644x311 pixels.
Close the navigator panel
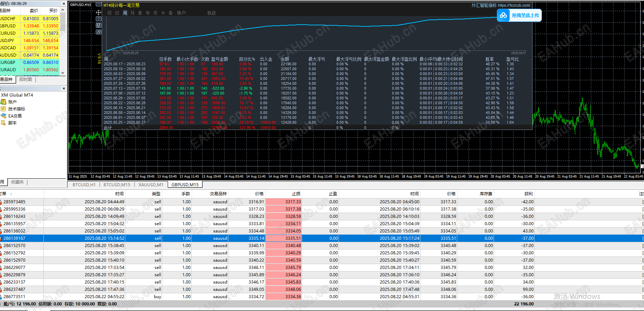[64, 89]
